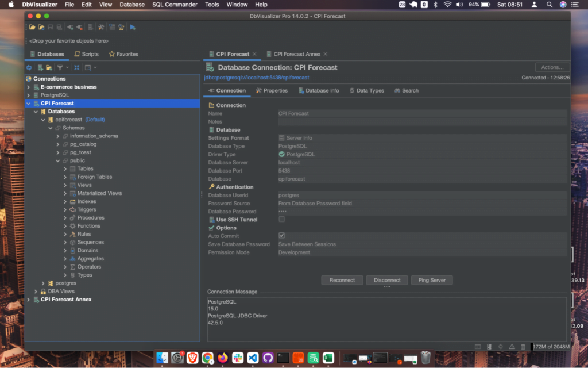The width and height of the screenshot is (588, 368).
Task: Click the Actions... button
Action: pyautogui.click(x=552, y=67)
